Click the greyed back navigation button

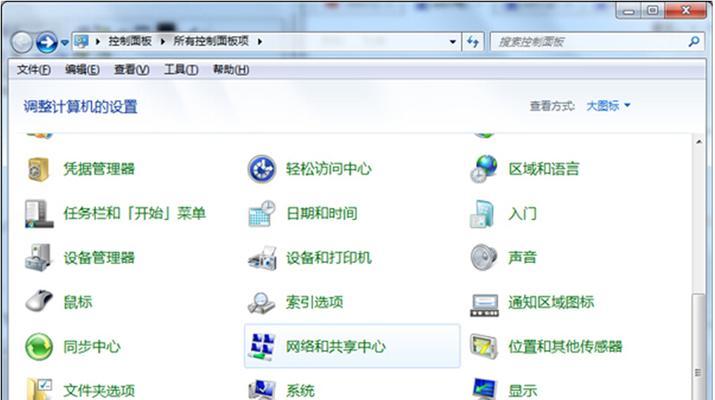(21, 42)
